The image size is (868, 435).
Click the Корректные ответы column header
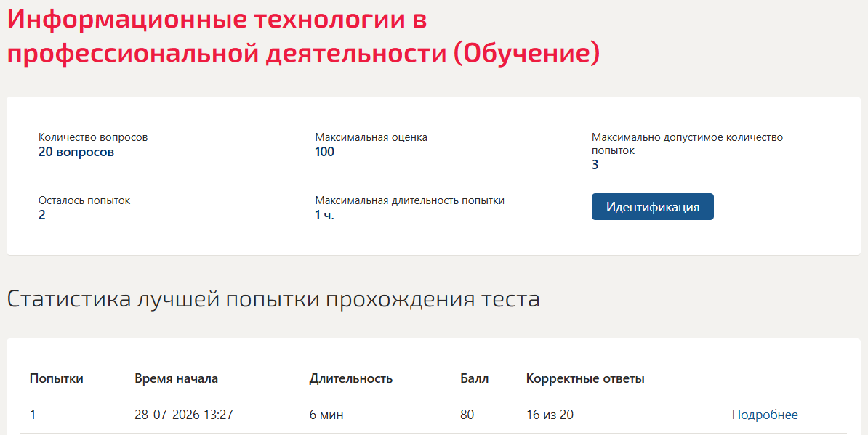coord(585,378)
